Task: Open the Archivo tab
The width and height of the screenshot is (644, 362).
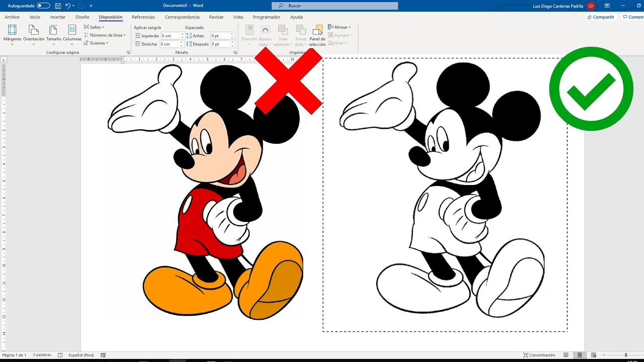Action: pyautogui.click(x=12, y=17)
